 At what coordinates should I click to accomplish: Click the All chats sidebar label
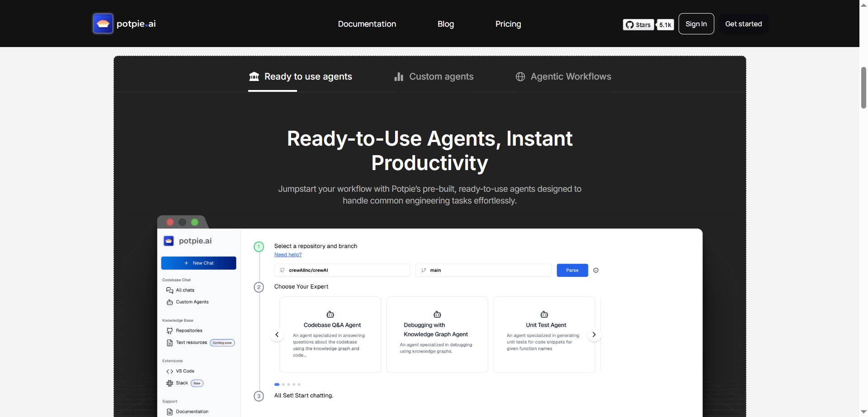tap(185, 290)
